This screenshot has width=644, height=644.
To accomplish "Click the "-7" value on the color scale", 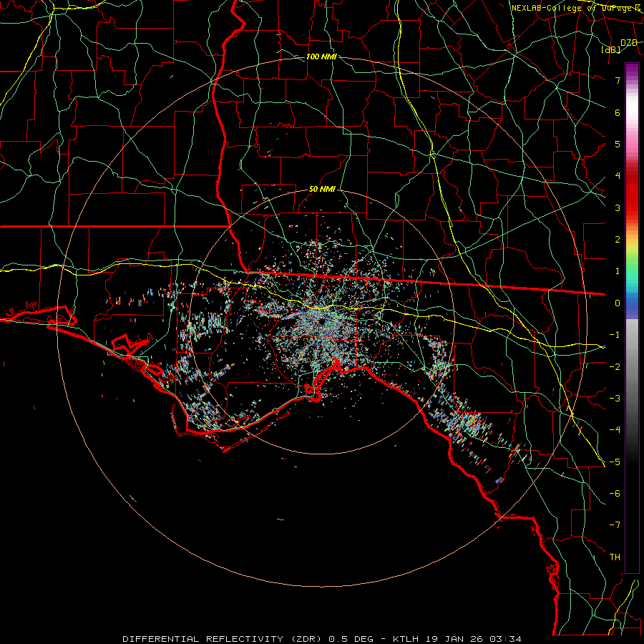I will click(615, 525).
